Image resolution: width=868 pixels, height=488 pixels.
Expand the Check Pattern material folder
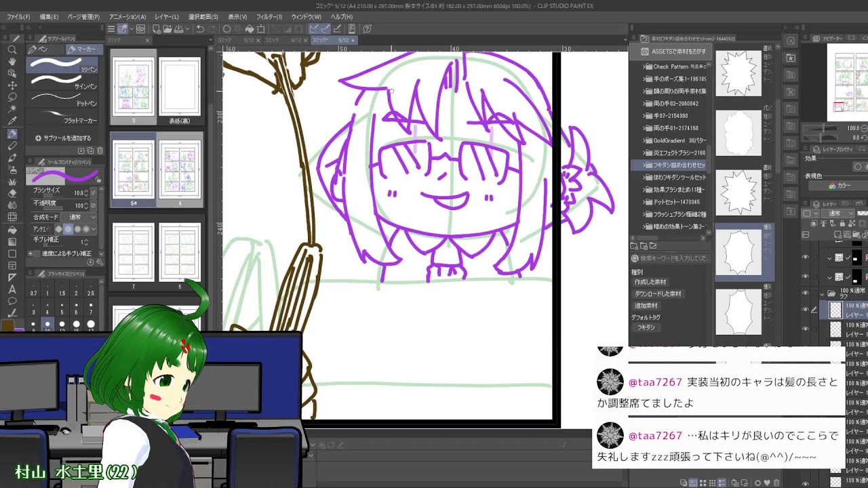tap(645, 66)
